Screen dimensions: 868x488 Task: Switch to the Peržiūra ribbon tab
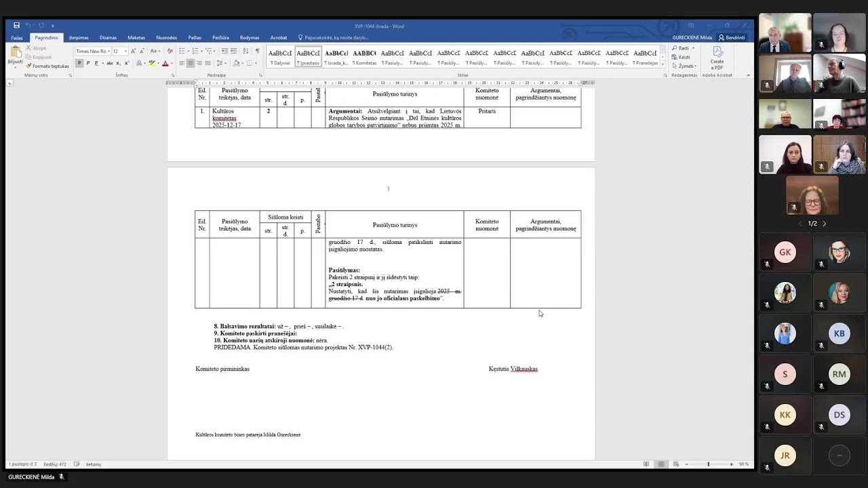pos(220,38)
